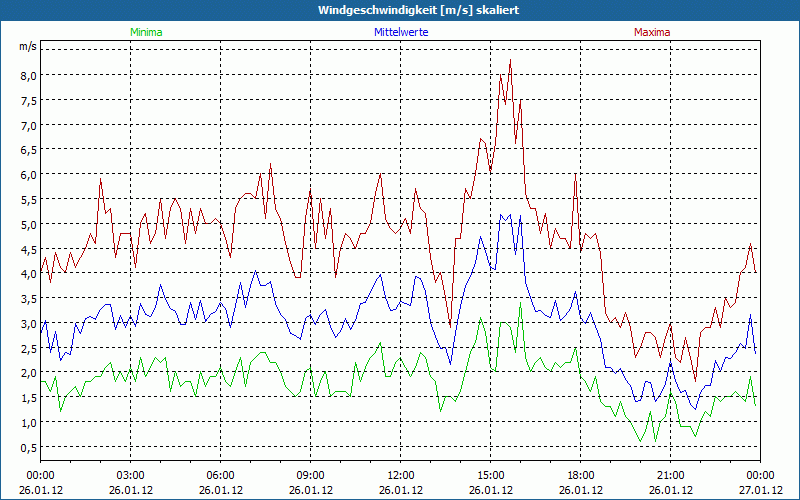Click the 6,5 y-axis value label

click(x=28, y=150)
